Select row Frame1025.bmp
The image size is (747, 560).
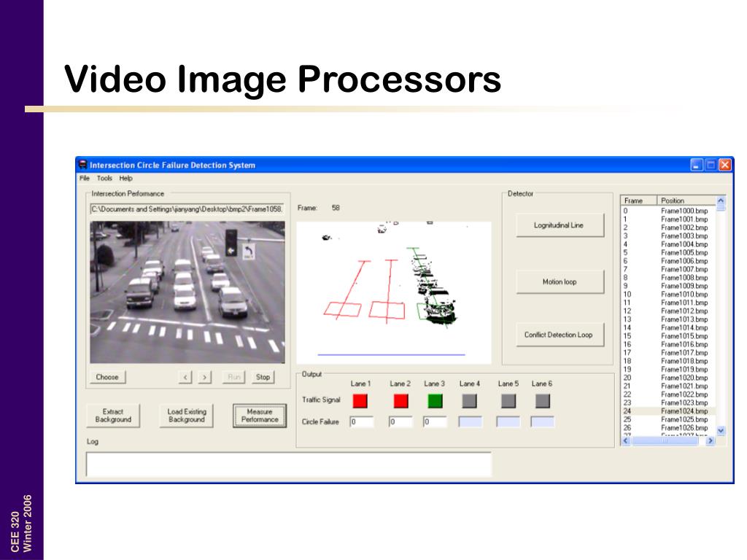pyautogui.click(x=668, y=419)
